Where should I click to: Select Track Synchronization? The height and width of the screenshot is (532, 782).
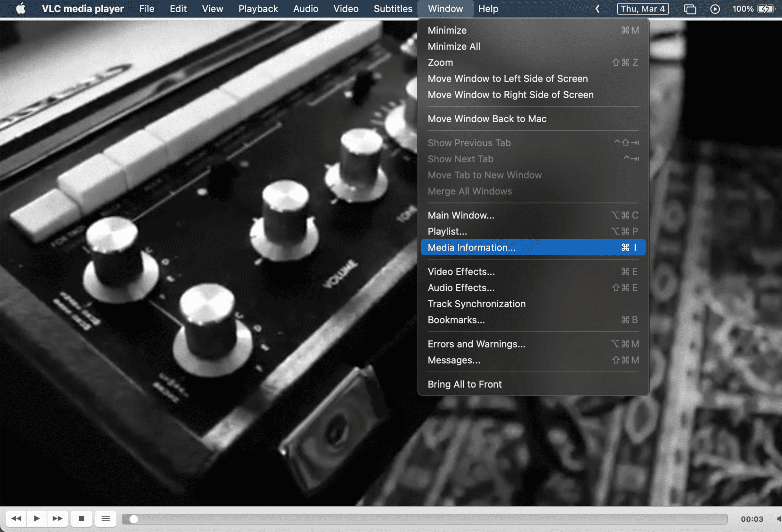point(477,304)
